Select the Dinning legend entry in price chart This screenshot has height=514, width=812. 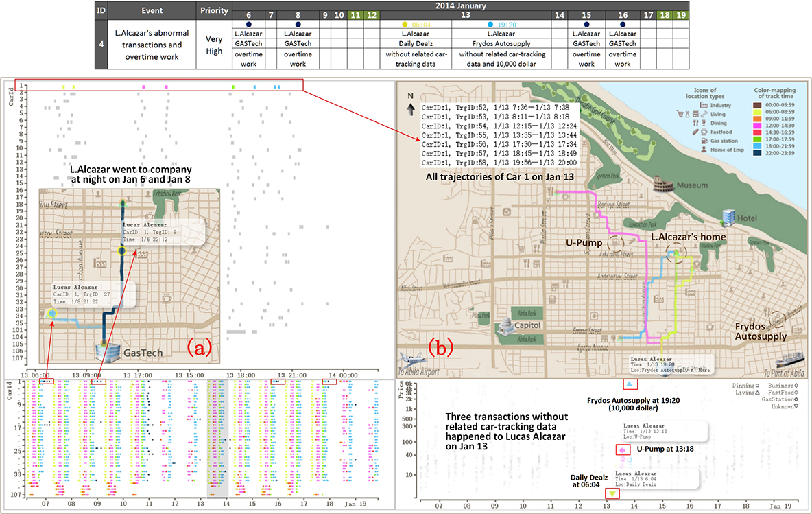pyautogui.click(x=745, y=386)
